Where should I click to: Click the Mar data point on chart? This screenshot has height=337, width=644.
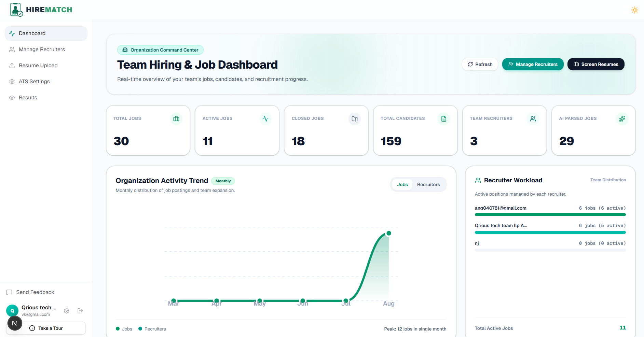174,301
